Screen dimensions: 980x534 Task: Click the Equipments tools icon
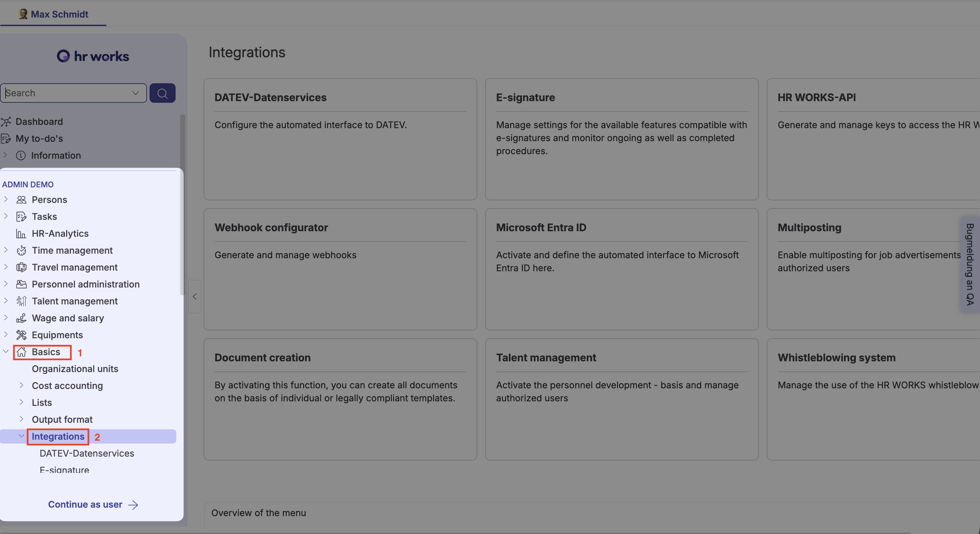pyautogui.click(x=21, y=335)
